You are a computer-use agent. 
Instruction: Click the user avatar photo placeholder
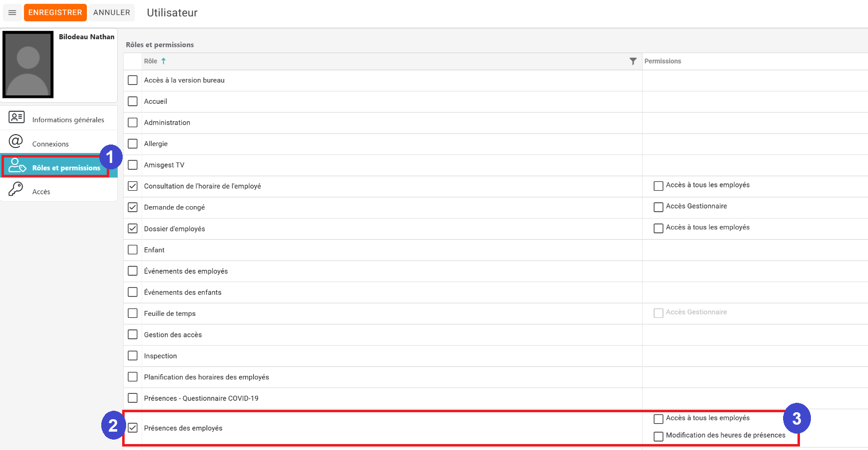[28, 65]
